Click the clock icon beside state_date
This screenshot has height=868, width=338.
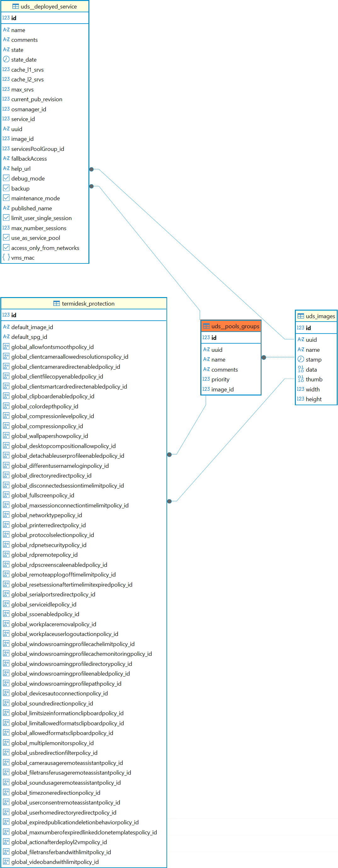coord(6,60)
